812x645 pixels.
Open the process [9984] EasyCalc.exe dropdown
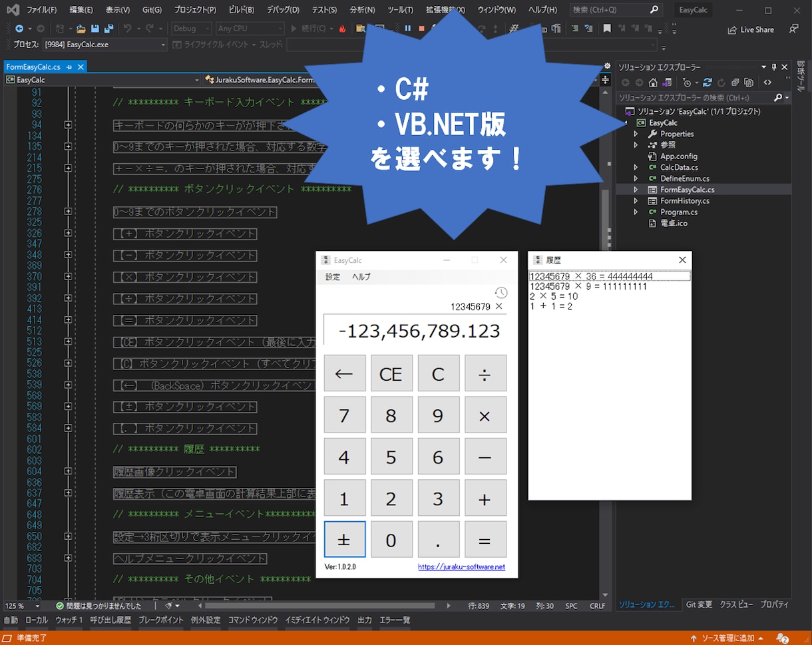[x=105, y=45]
